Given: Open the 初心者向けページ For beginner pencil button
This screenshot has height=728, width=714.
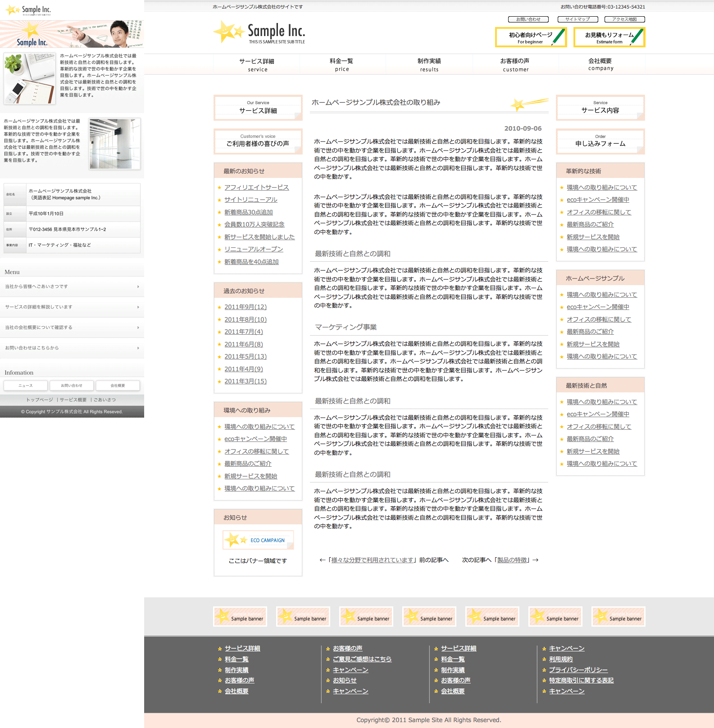Looking at the screenshot, I should tap(531, 37).
